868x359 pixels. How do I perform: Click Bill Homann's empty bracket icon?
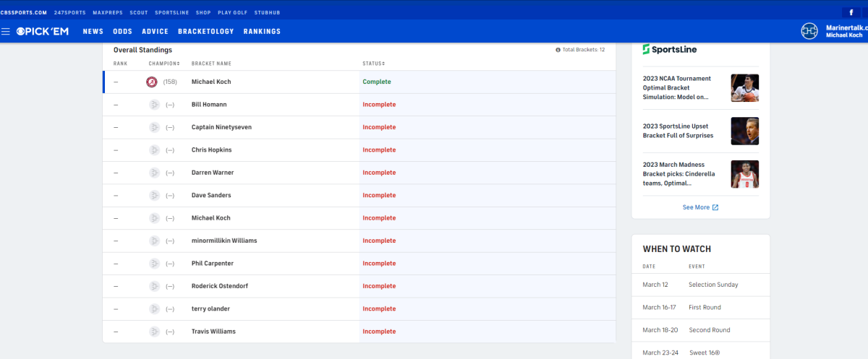pyautogui.click(x=154, y=105)
